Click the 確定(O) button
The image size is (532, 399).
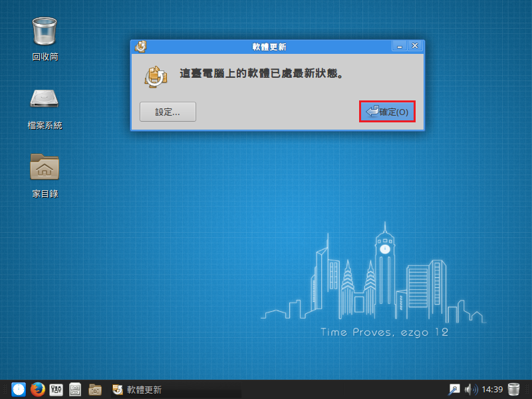click(387, 112)
